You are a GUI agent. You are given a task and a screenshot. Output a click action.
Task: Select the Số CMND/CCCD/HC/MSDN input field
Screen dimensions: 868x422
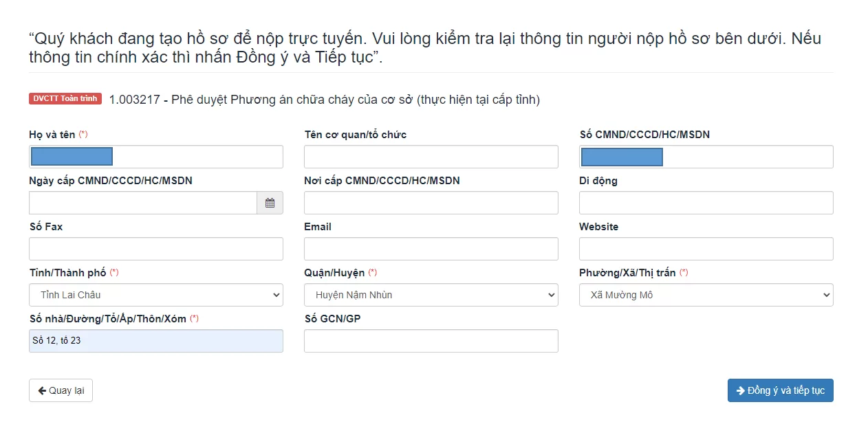point(706,157)
